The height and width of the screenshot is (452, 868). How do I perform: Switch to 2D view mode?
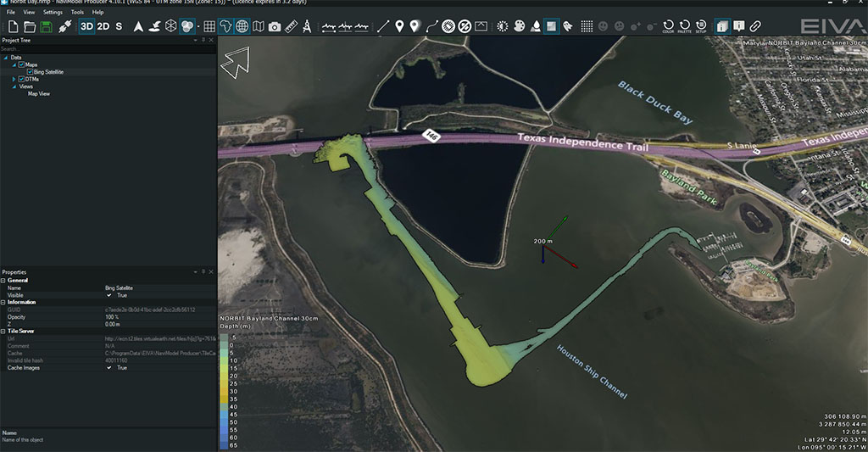point(103,27)
